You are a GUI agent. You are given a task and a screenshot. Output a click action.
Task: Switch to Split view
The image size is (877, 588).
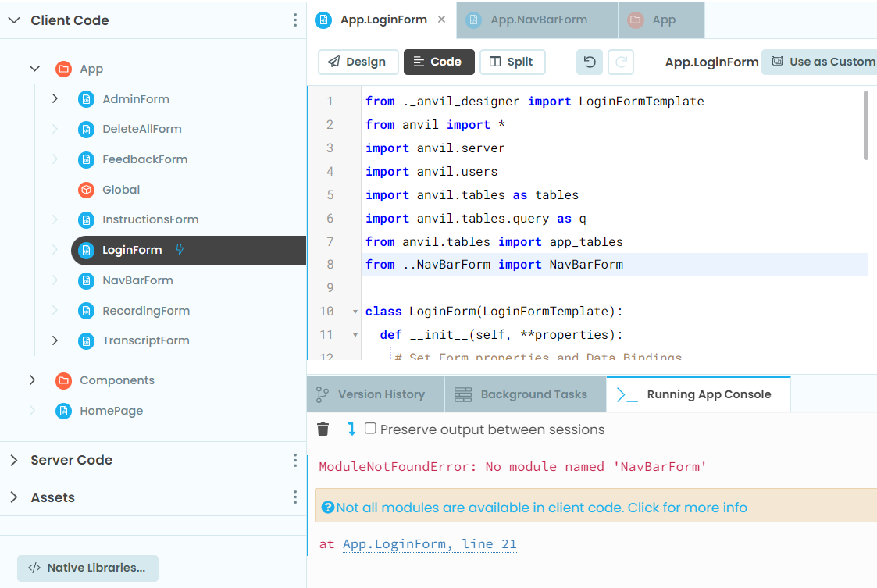click(x=512, y=62)
